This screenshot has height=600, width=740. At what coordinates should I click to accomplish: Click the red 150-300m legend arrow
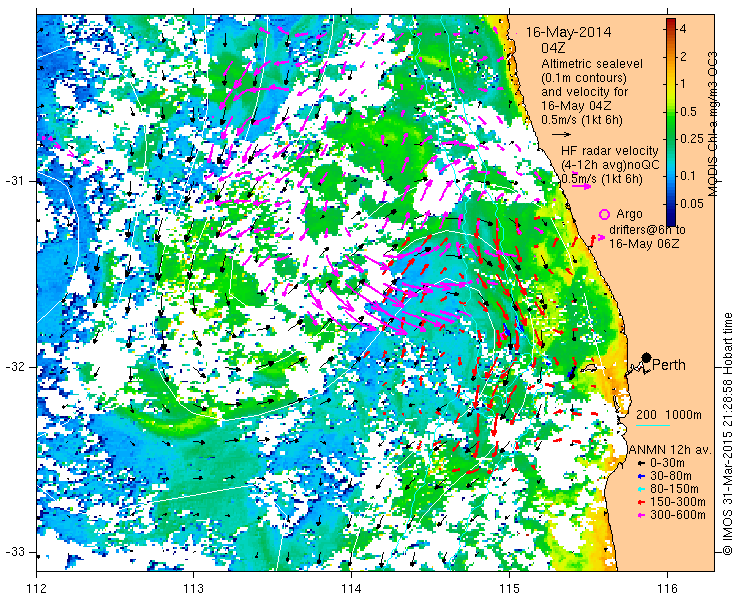click(x=640, y=502)
